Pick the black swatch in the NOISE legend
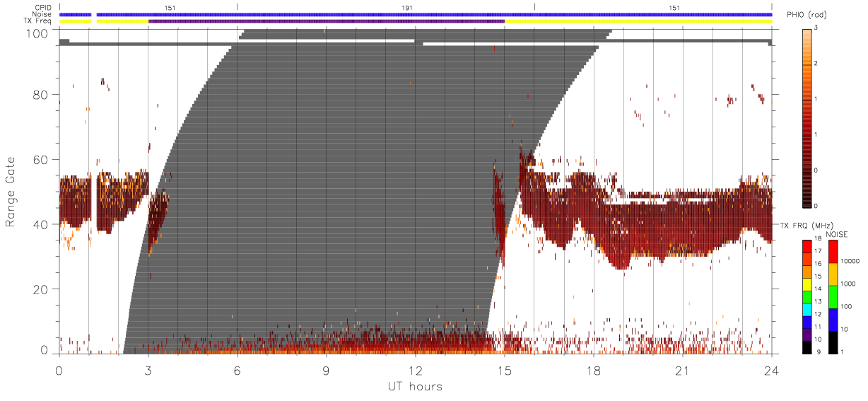The width and height of the screenshot is (868, 401). (x=833, y=342)
